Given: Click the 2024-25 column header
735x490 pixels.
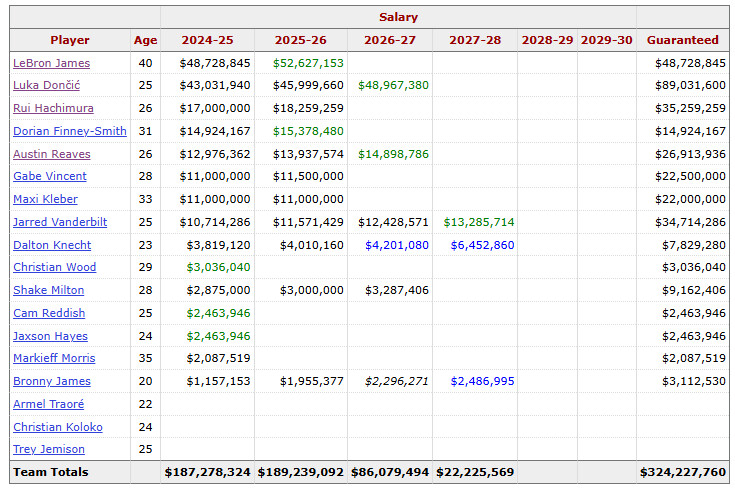Looking at the screenshot, I should (x=207, y=40).
